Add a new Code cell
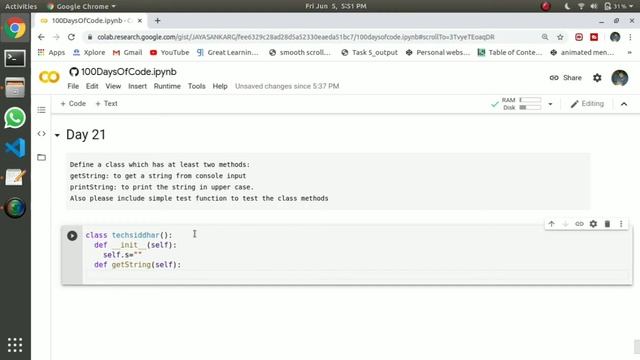The image size is (640, 360). coord(73,104)
